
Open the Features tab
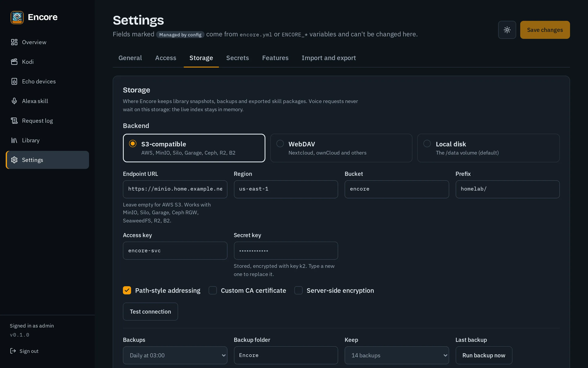point(275,58)
